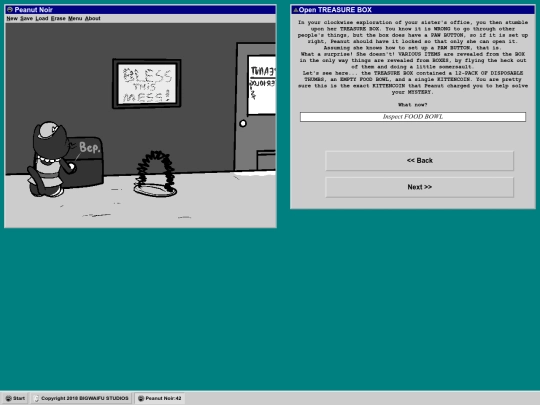Viewport: 540px width, 405px height.
Task: Click the sign on the office door
Action: coord(262,85)
